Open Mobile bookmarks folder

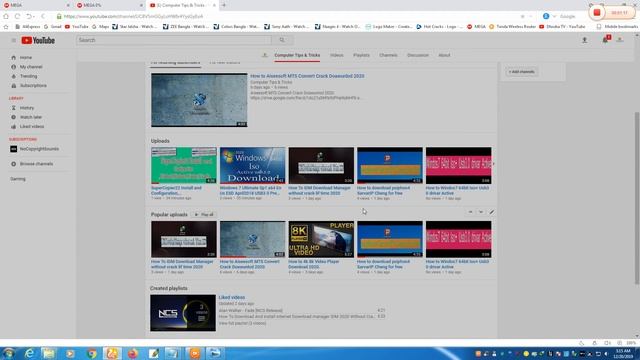[x=617, y=27]
